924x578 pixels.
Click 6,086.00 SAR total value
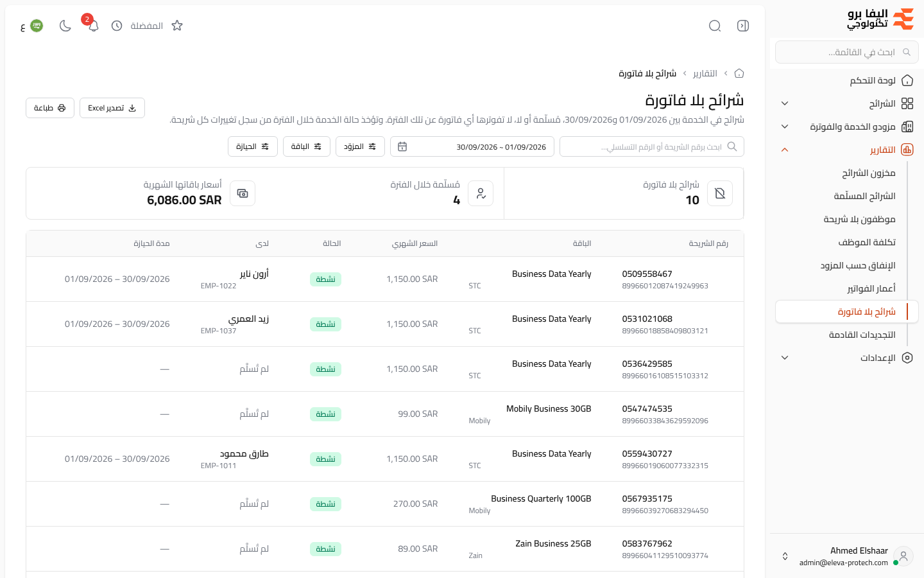(x=184, y=200)
